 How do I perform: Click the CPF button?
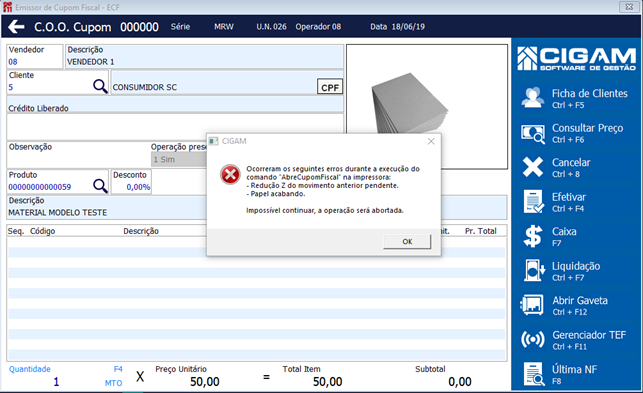330,87
